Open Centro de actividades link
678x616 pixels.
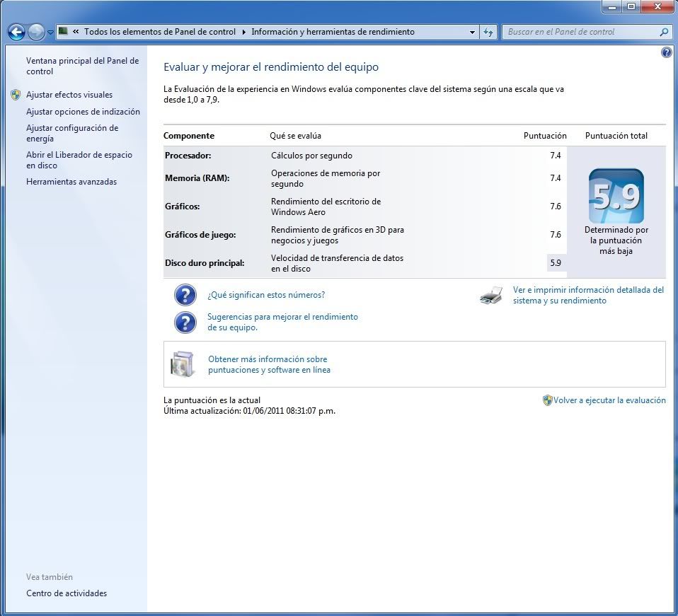tap(66, 593)
